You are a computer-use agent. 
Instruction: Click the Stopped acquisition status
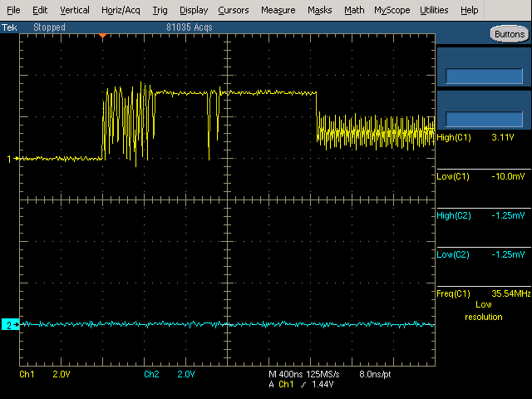coord(49,27)
